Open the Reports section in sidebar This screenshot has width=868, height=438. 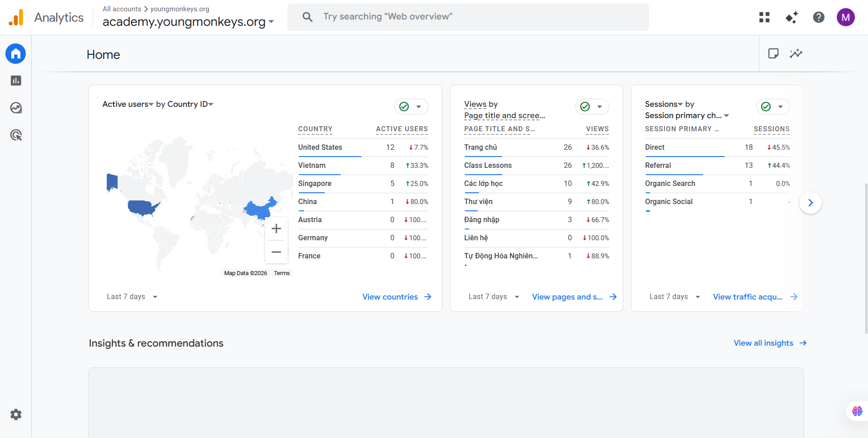(16, 81)
